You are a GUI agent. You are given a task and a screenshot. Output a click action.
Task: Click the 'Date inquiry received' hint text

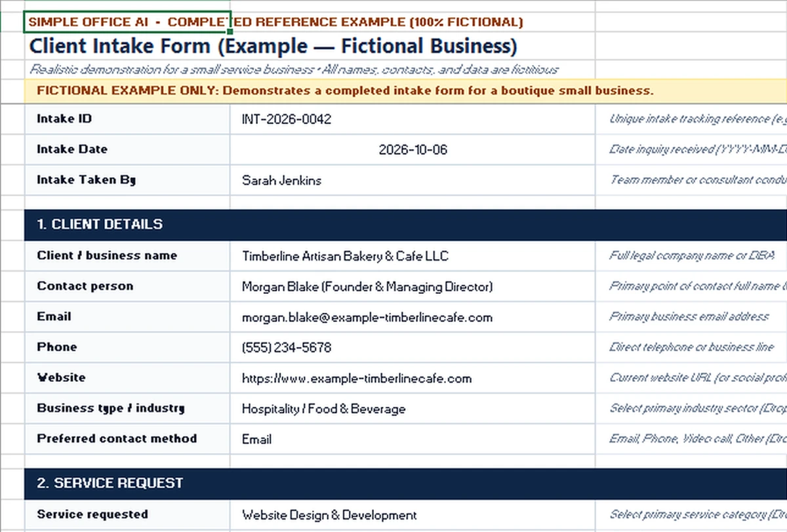click(698, 150)
